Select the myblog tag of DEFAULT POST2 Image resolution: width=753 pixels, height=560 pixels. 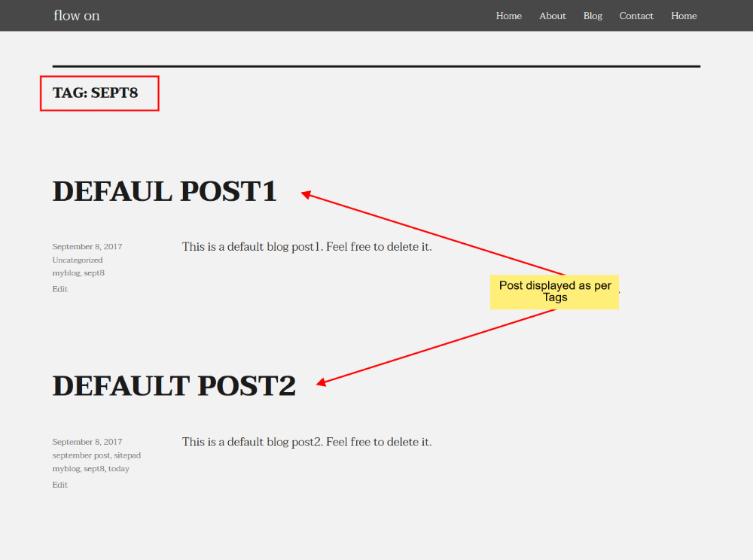tap(66, 469)
